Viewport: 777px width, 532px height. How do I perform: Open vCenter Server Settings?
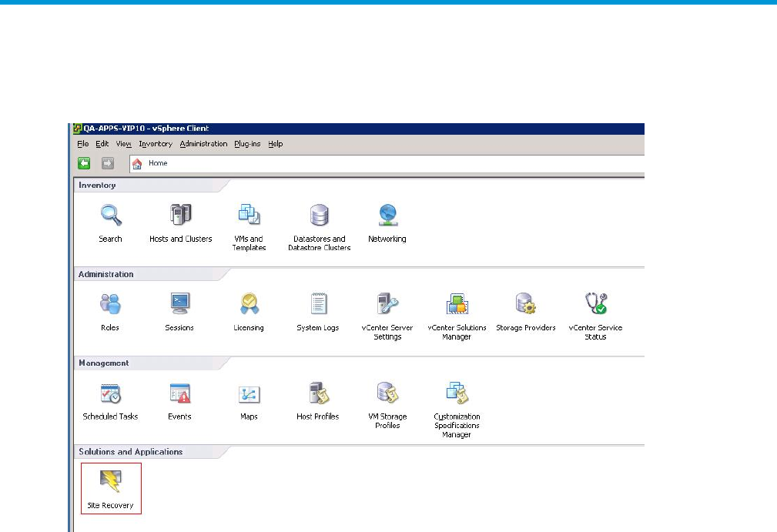click(x=387, y=304)
